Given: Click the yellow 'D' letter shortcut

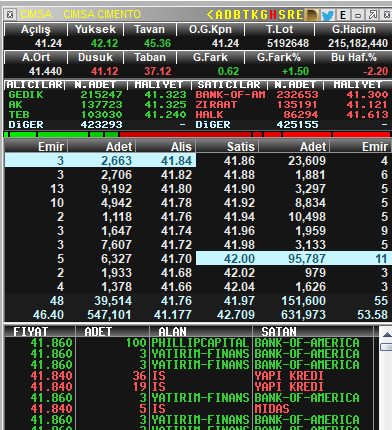Looking at the screenshot, I should 228,15.
